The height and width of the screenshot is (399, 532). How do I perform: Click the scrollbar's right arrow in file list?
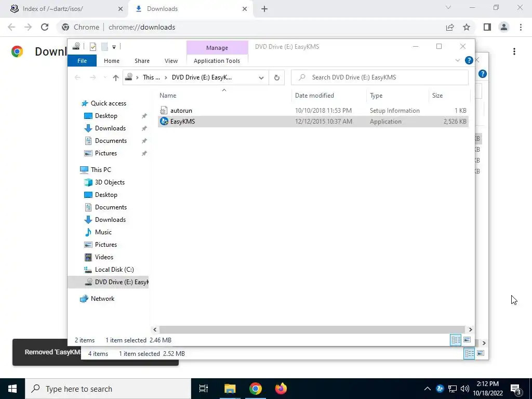(470, 329)
